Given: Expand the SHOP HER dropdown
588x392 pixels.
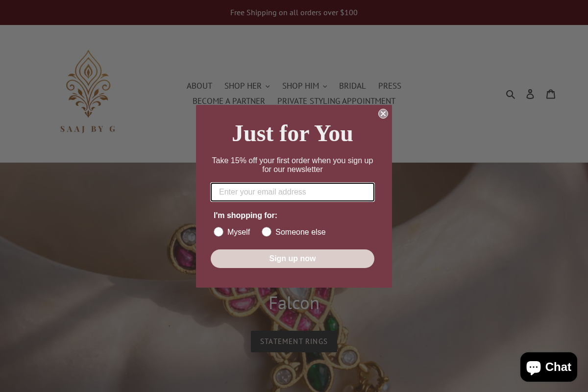Looking at the screenshot, I should tap(247, 86).
